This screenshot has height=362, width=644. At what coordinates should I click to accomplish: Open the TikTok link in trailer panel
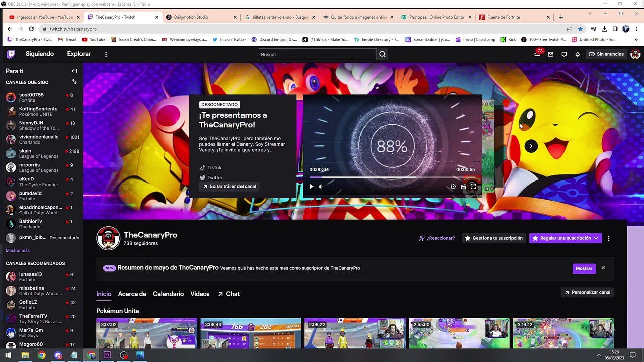pos(210,167)
